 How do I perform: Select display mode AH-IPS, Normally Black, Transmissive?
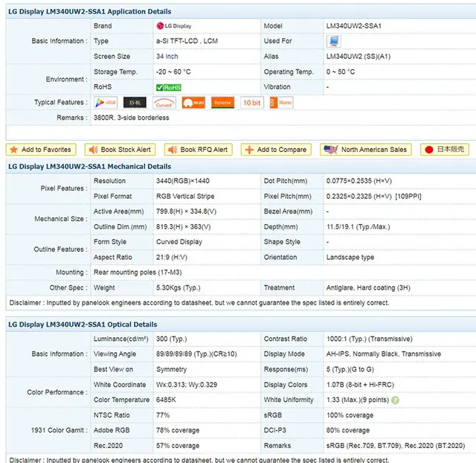(384, 354)
